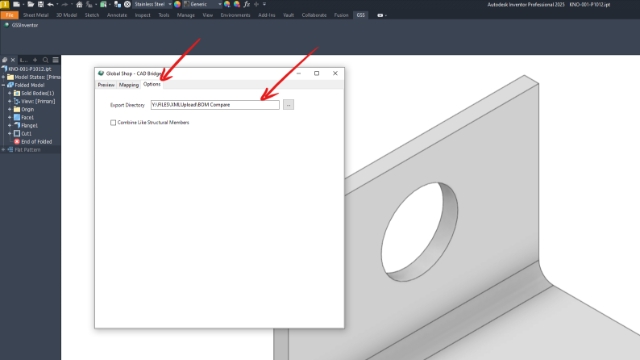This screenshot has height=360, width=640.
Task: Switch to the 3D Model ribbon tab
Action: pos(67,15)
